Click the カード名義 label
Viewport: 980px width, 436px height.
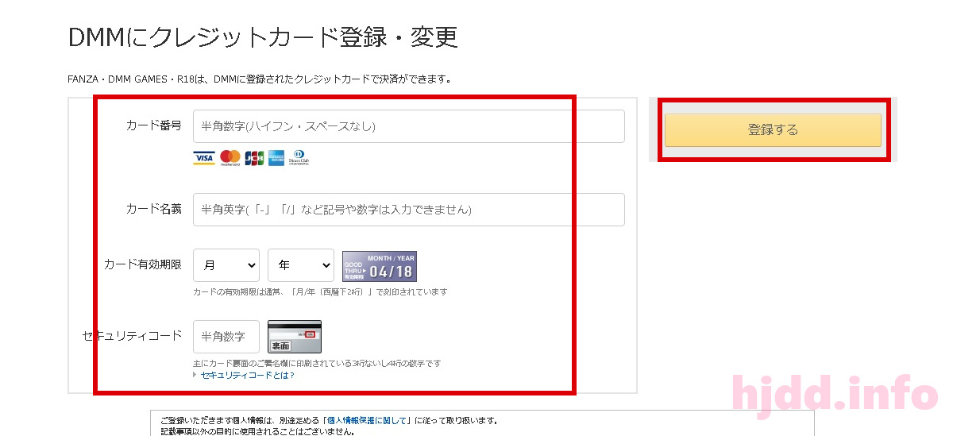coord(154,209)
